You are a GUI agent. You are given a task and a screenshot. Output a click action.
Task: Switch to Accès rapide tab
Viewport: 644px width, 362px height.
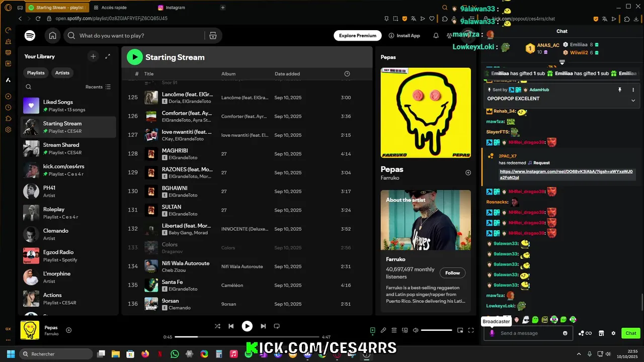114,8
